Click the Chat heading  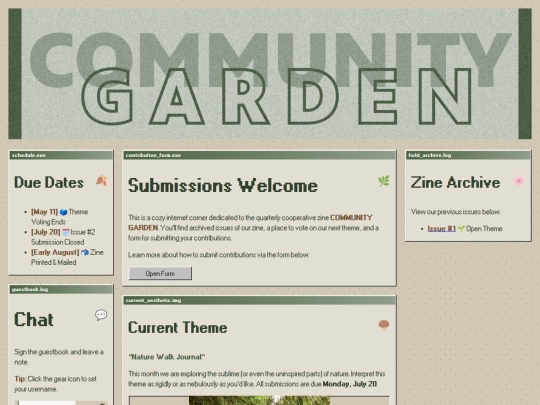(x=34, y=319)
